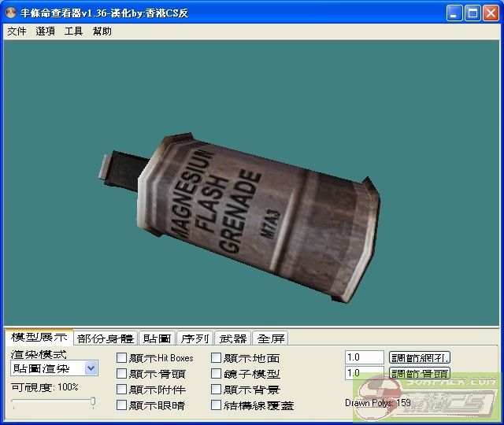Switch to the 全屏 tab
The height and width of the screenshot is (425, 504).
pyautogui.click(x=271, y=338)
